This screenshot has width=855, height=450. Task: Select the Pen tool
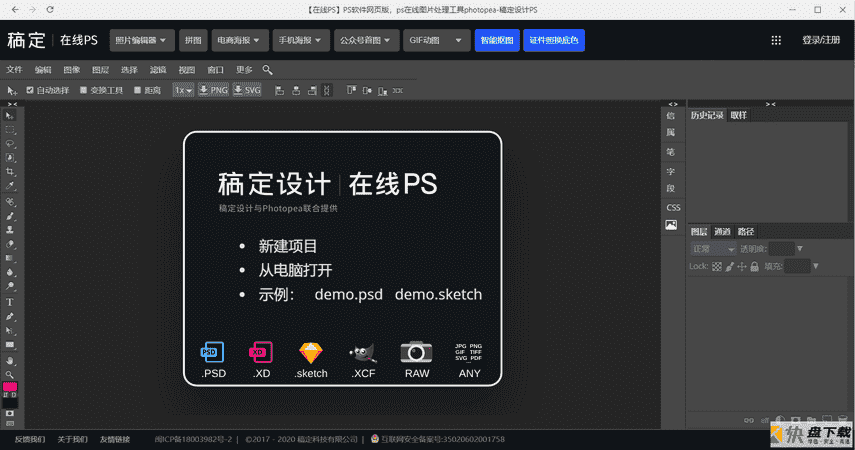point(10,316)
